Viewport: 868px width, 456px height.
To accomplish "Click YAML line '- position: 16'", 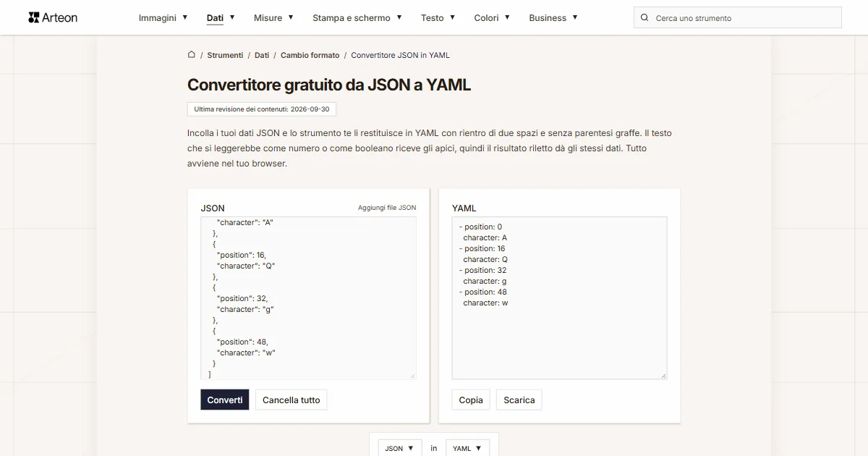I will pyautogui.click(x=482, y=248).
